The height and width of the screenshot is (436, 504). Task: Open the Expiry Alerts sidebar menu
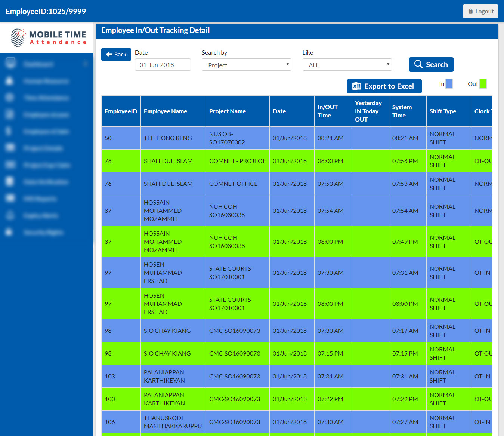pyautogui.click(x=41, y=215)
